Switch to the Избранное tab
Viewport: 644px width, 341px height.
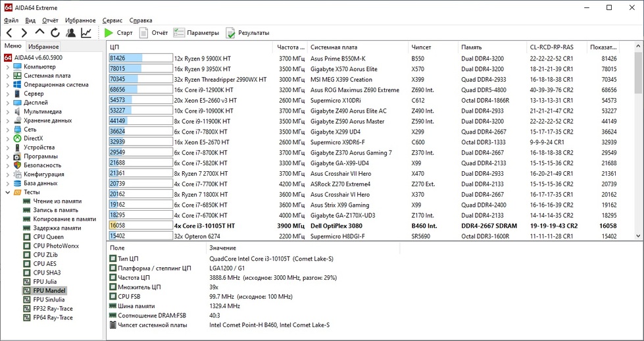point(43,47)
